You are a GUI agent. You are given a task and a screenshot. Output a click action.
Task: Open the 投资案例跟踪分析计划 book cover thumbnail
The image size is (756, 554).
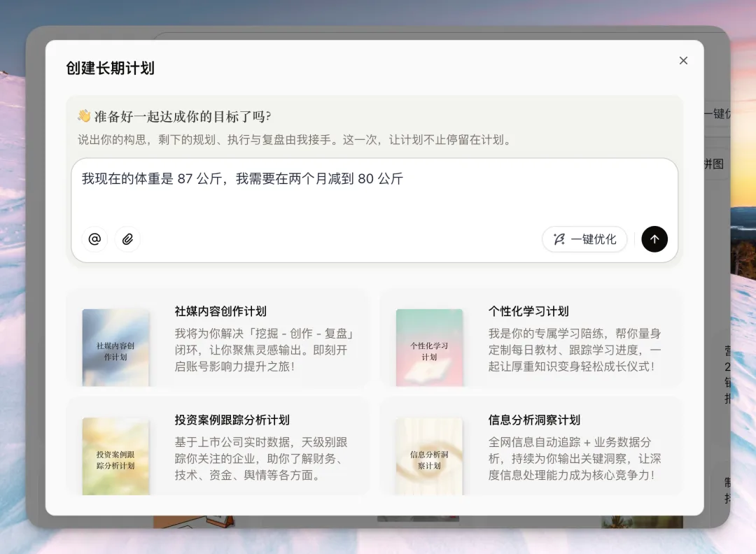[115, 456]
